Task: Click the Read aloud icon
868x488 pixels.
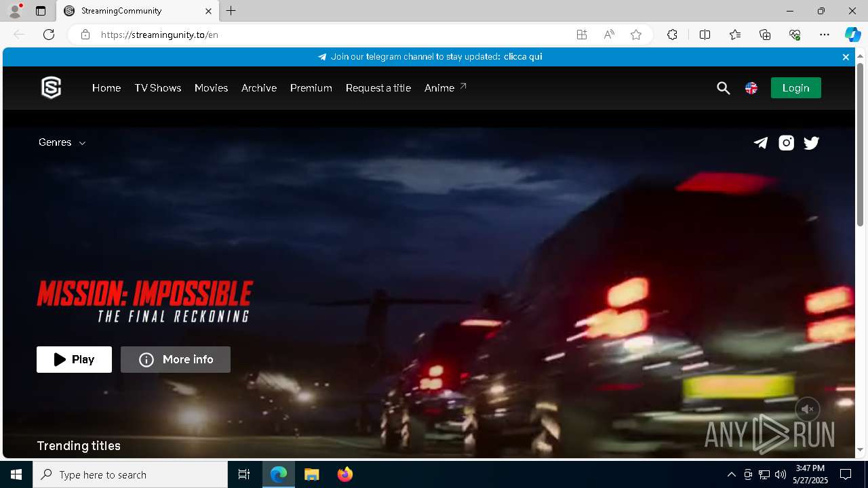Action: pyautogui.click(x=609, y=35)
